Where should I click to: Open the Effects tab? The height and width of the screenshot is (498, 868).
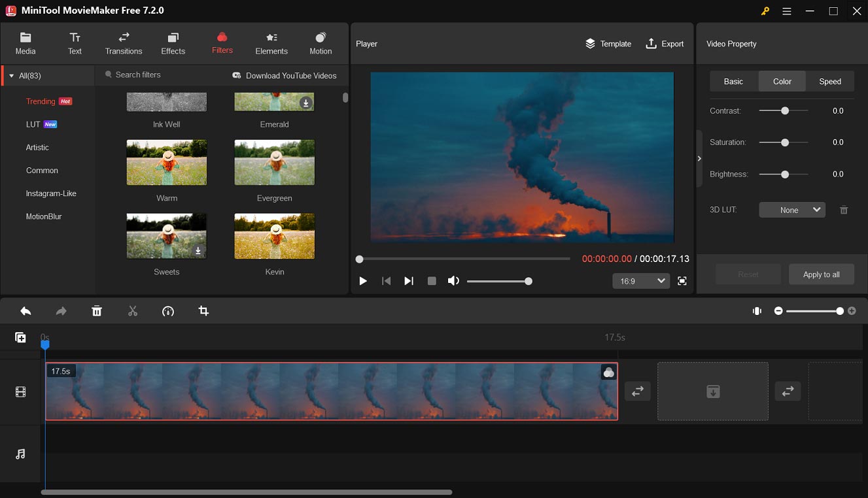(173, 43)
